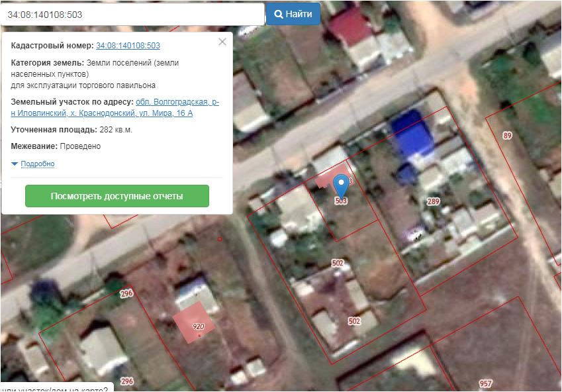Close the cadastral info popup
The width and height of the screenshot is (562, 392).
(222, 42)
